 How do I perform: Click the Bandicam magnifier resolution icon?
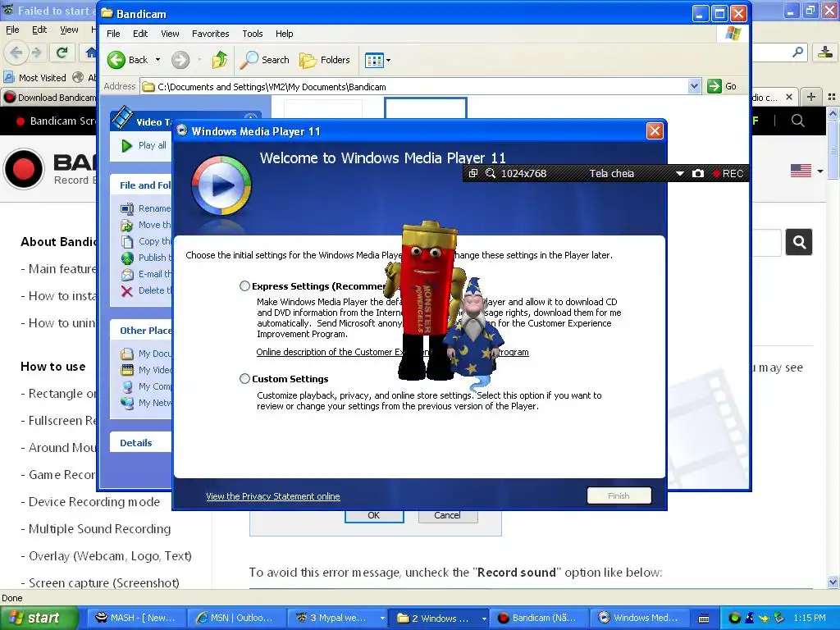tap(491, 174)
